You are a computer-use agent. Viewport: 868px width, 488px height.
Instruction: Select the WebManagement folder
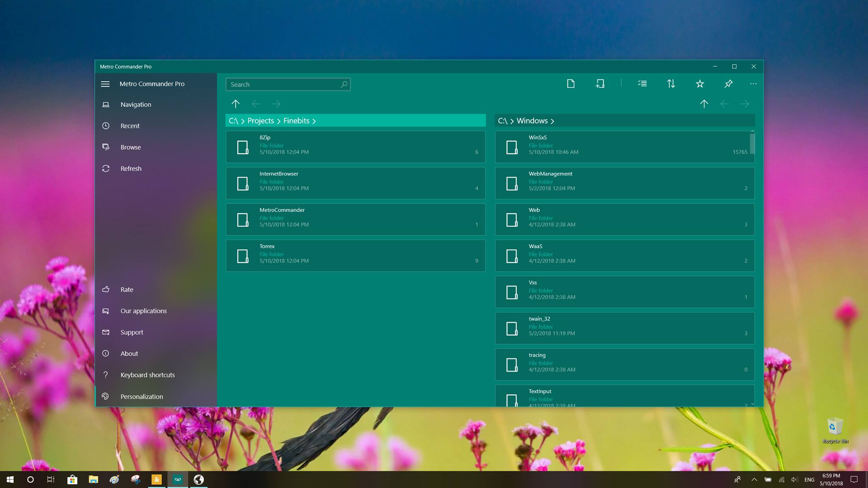coord(625,183)
